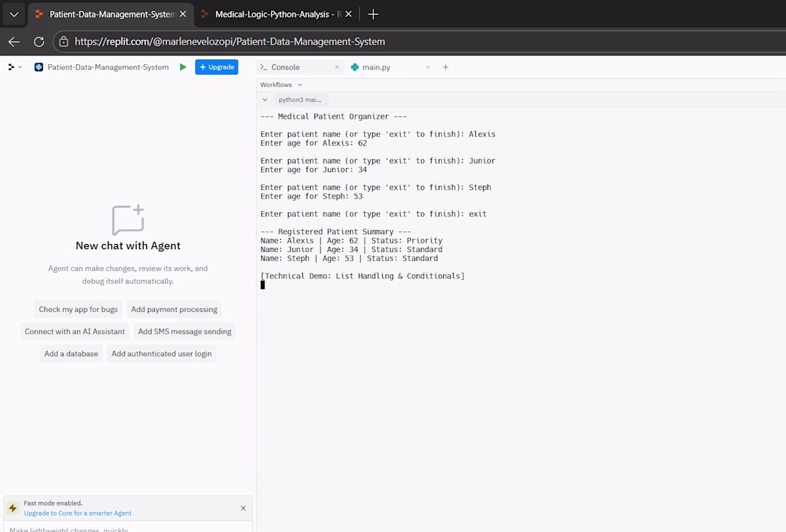Click the Medical Patient Organizer heading
The width and height of the screenshot is (786, 532).
[x=334, y=116]
